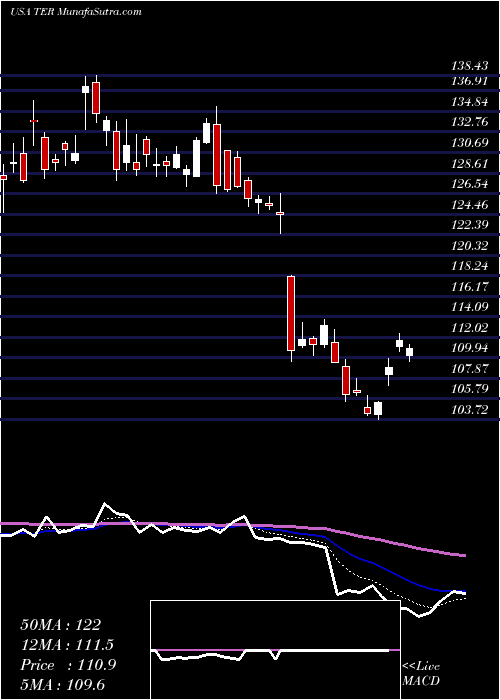Click the large red gap-down candle
This screenshot has width=500, height=700.
tap(291, 313)
